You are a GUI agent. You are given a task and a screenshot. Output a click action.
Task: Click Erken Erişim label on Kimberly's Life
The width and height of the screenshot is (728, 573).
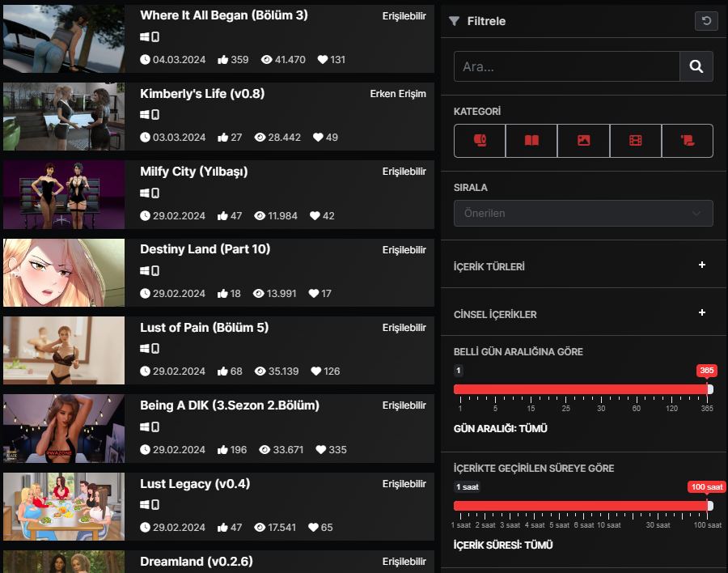398,94
